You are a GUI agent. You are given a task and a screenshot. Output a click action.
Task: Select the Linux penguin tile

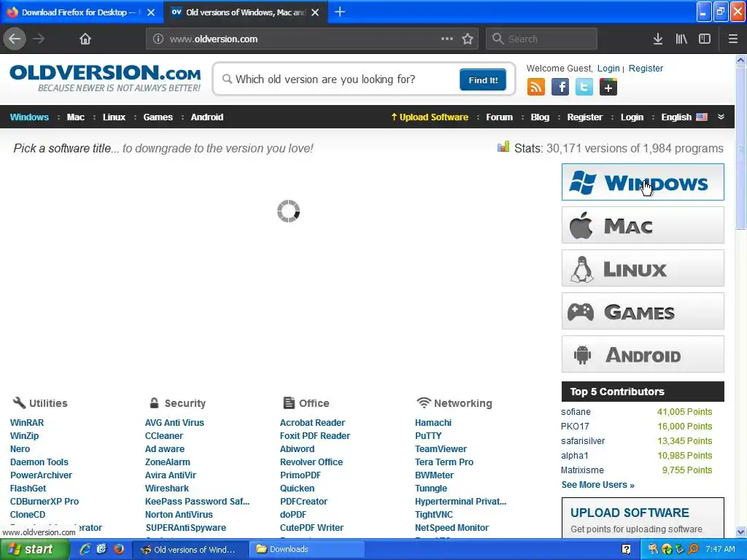643,268
